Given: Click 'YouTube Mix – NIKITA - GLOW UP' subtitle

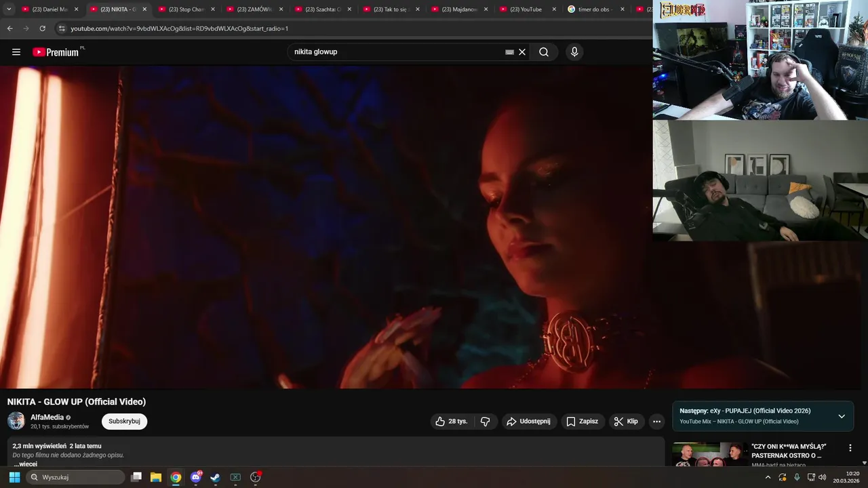Looking at the screenshot, I should coord(739,422).
